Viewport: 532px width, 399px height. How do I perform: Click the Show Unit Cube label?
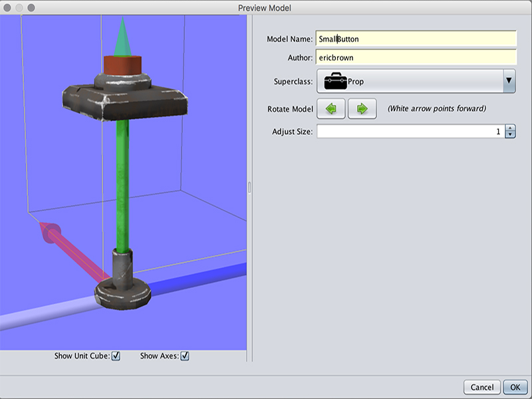[x=82, y=356]
